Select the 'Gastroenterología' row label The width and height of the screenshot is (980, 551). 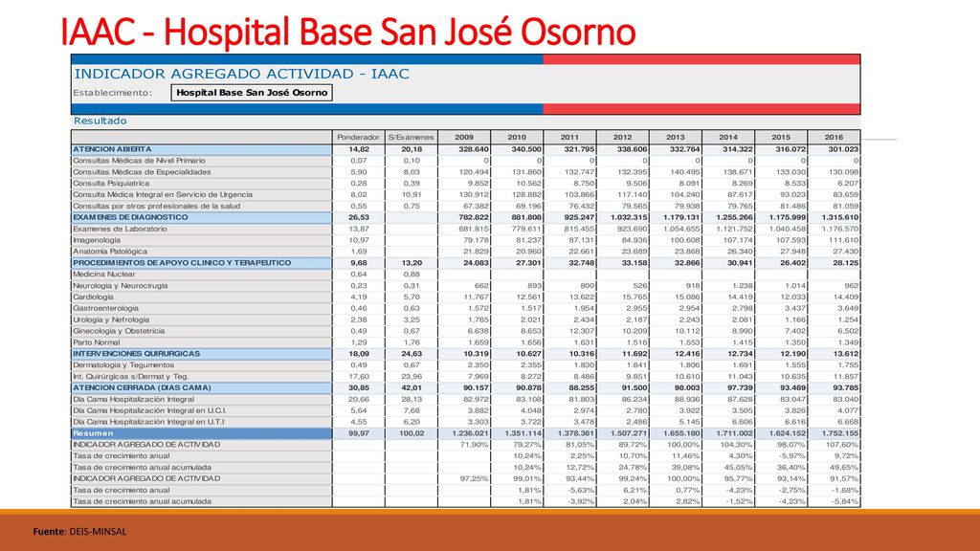tap(105, 308)
